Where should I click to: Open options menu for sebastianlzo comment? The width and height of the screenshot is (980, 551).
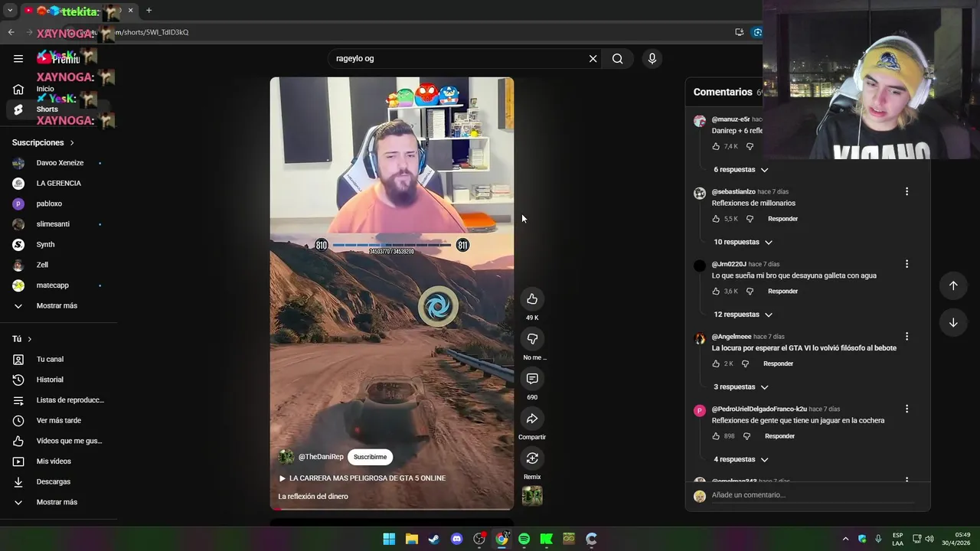click(x=906, y=191)
